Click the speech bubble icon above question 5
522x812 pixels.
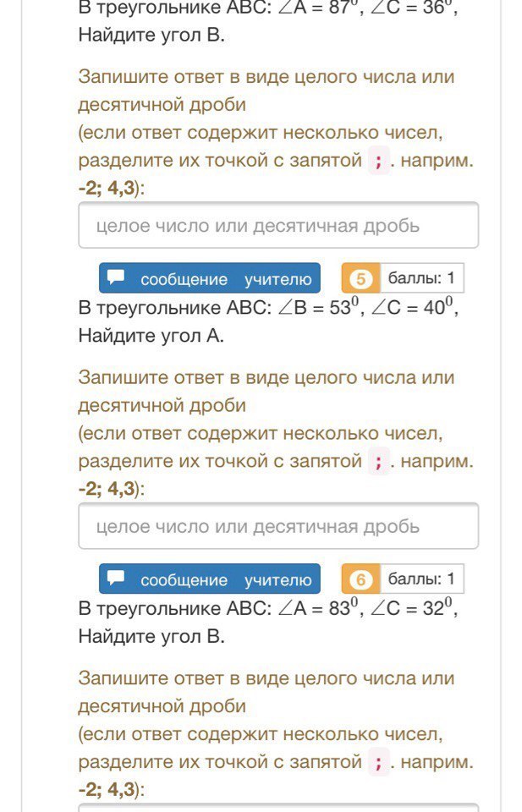tap(116, 277)
